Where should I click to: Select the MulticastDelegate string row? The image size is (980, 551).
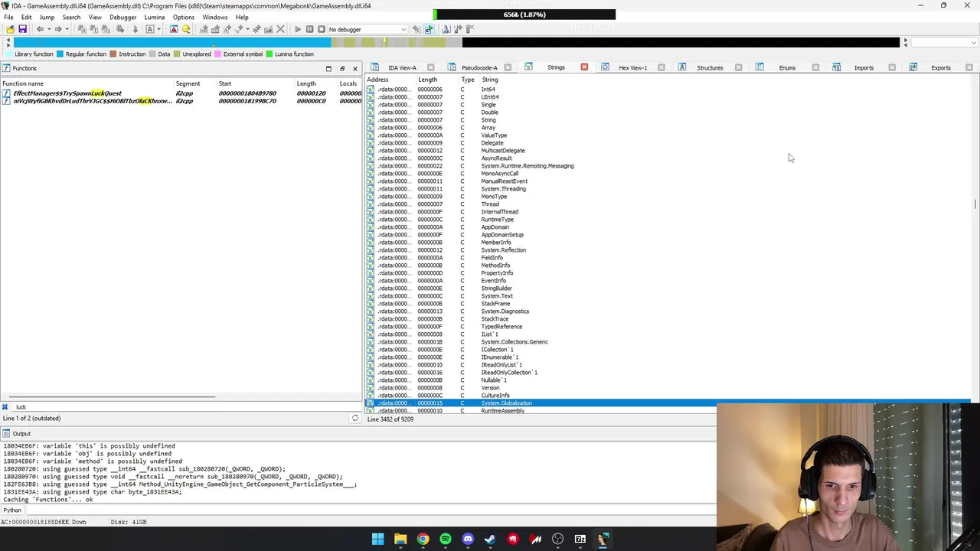pos(668,151)
